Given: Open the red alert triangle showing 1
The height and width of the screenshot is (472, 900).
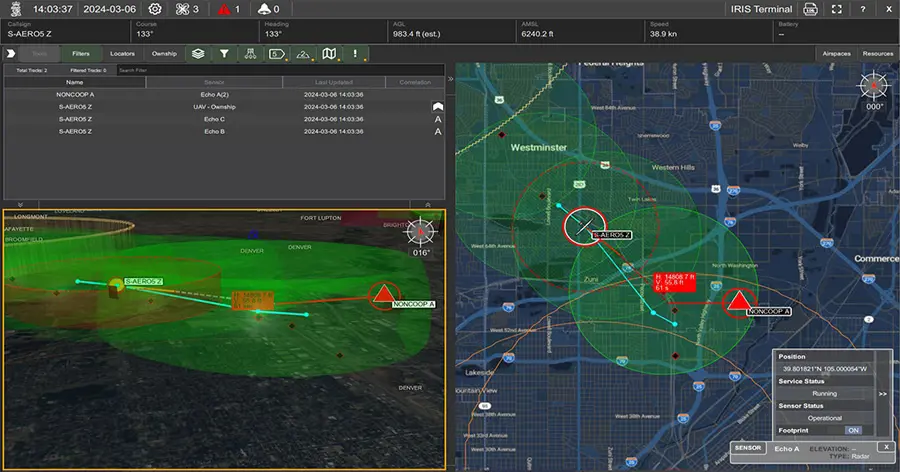Looking at the screenshot, I should 228,9.
